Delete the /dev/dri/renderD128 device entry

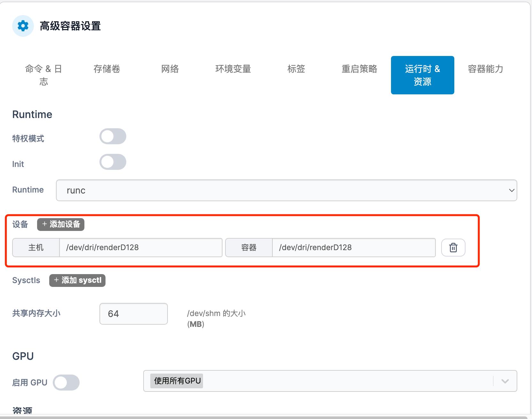[453, 247]
